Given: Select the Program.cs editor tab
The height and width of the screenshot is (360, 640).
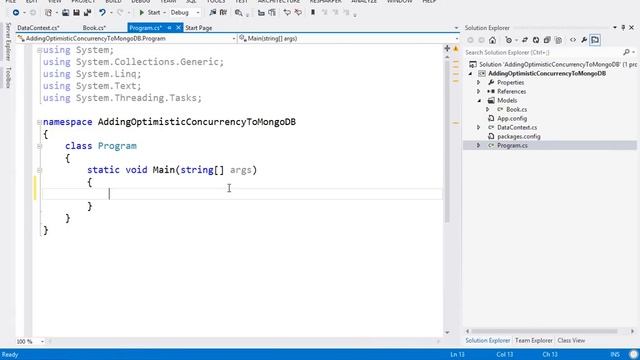Looking at the screenshot, I should click(x=146, y=28).
